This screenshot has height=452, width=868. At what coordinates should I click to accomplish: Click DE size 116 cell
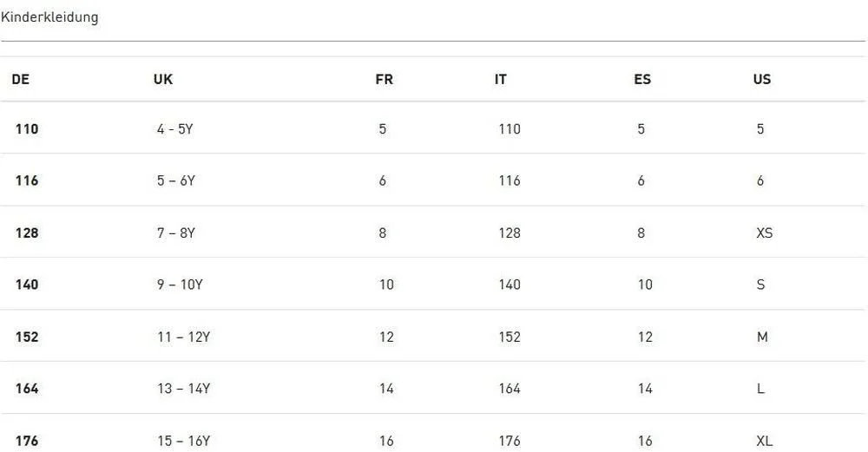tap(27, 181)
